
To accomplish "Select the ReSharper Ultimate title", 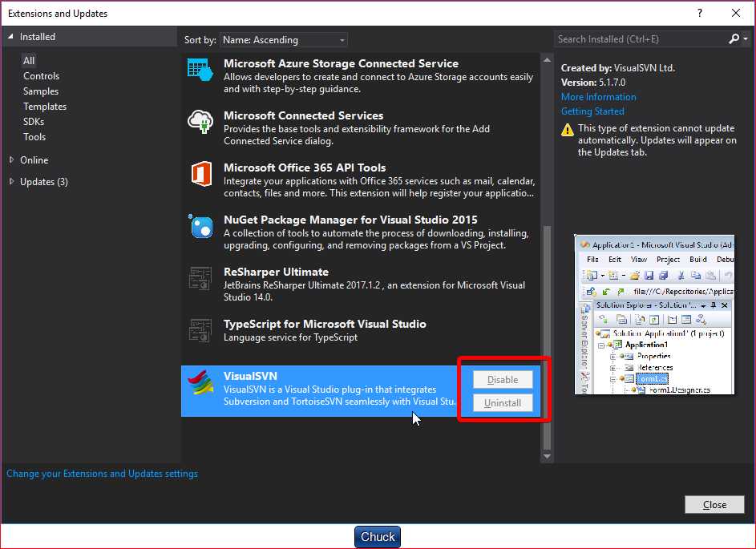I will pyautogui.click(x=276, y=272).
